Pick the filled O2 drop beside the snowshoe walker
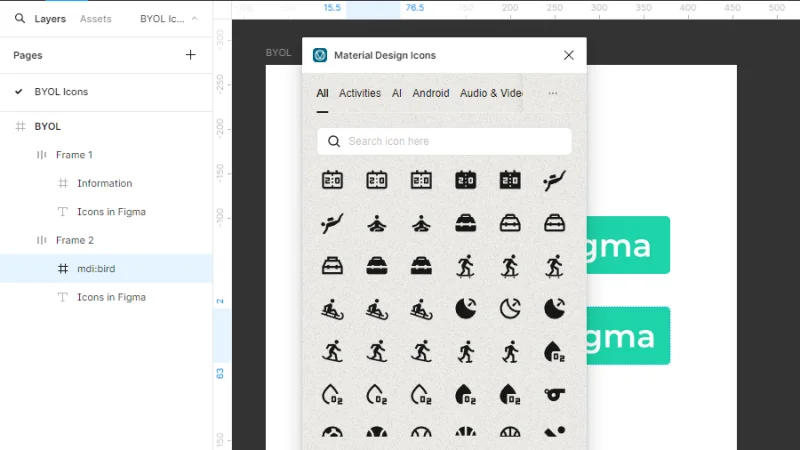This screenshot has width=800, height=450. coord(554,352)
